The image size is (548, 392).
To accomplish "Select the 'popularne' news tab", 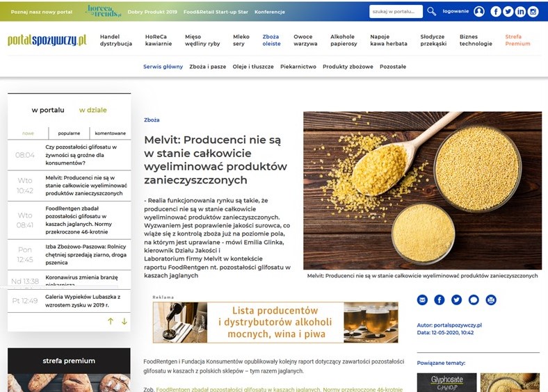I will click(69, 133).
